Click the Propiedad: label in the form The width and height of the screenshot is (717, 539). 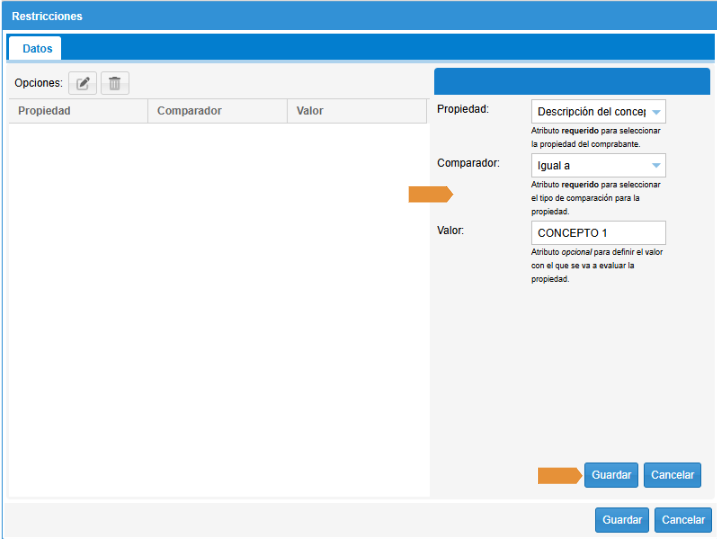(463, 108)
